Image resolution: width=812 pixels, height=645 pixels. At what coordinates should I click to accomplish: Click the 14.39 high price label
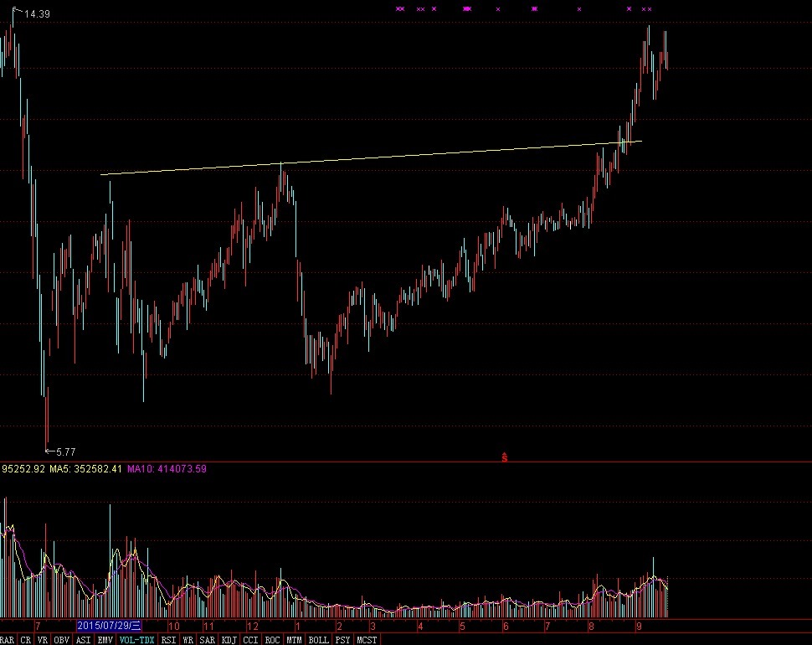[38, 14]
